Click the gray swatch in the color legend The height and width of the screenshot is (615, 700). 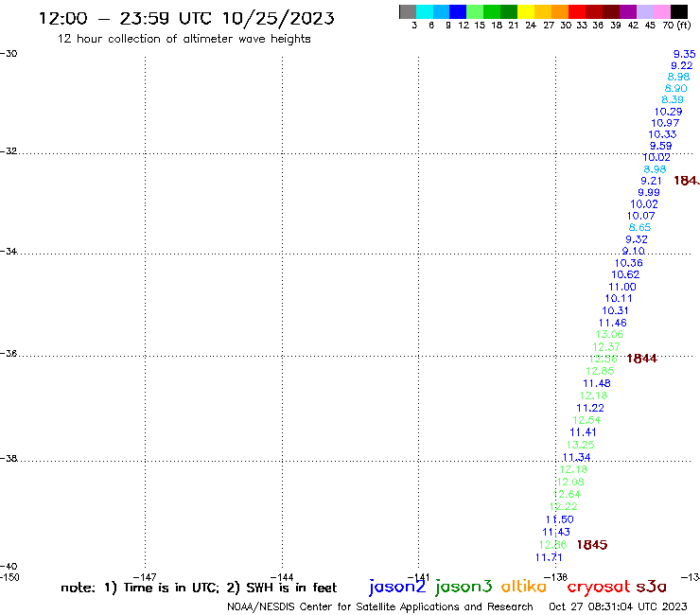[408, 11]
